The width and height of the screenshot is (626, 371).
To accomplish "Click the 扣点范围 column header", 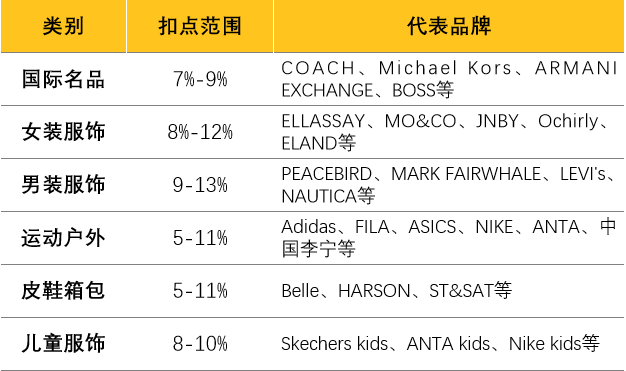I will point(200,26).
